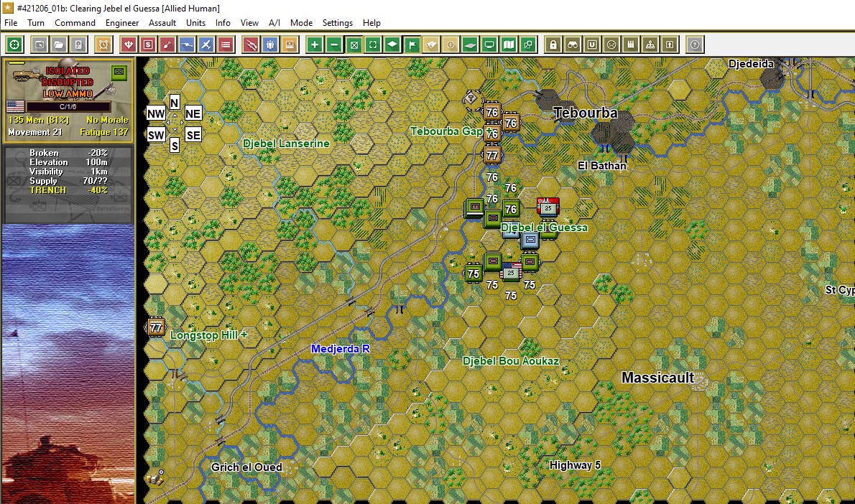
Task: Select the 77 counter near Longstop Hill
Action: 156,327
